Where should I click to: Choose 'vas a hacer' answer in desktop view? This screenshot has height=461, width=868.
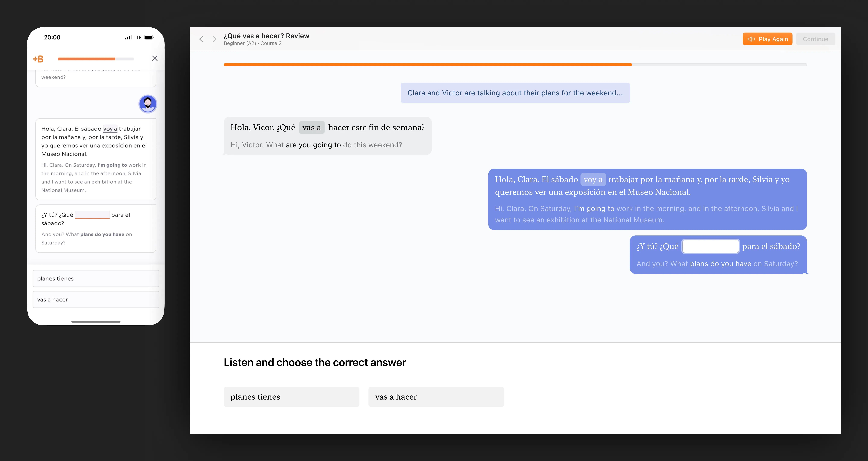tap(436, 397)
